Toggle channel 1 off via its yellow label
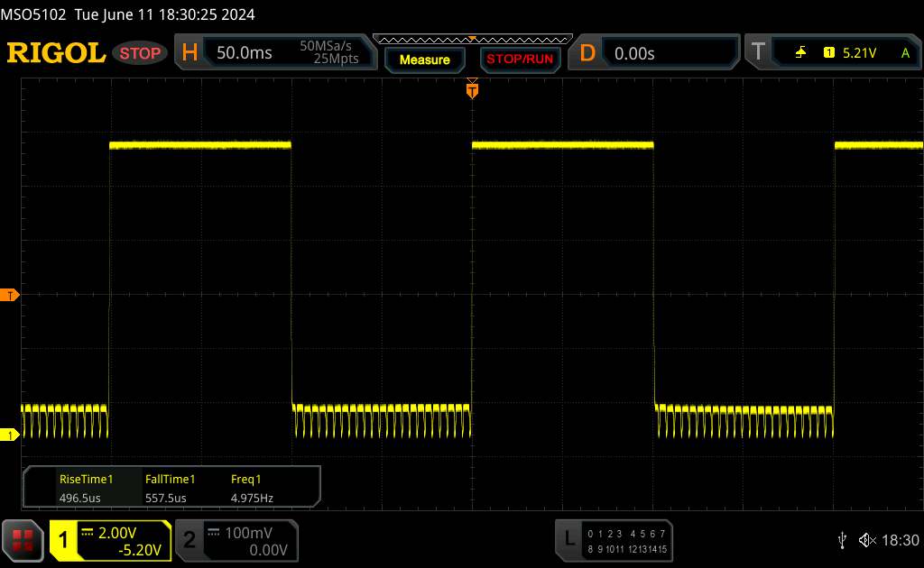This screenshot has height=568, width=924. point(64,540)
